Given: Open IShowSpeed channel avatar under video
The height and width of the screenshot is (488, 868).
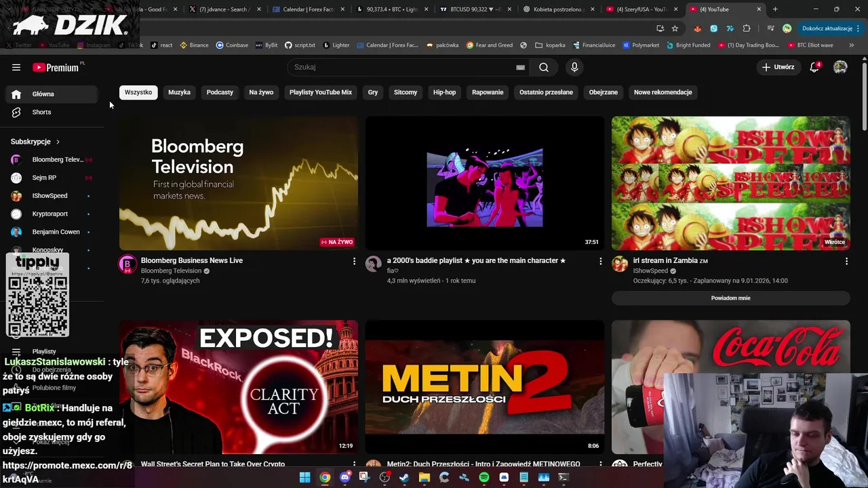Looking at the screenshot, I should pyautogui.click(x=620, y=264).
